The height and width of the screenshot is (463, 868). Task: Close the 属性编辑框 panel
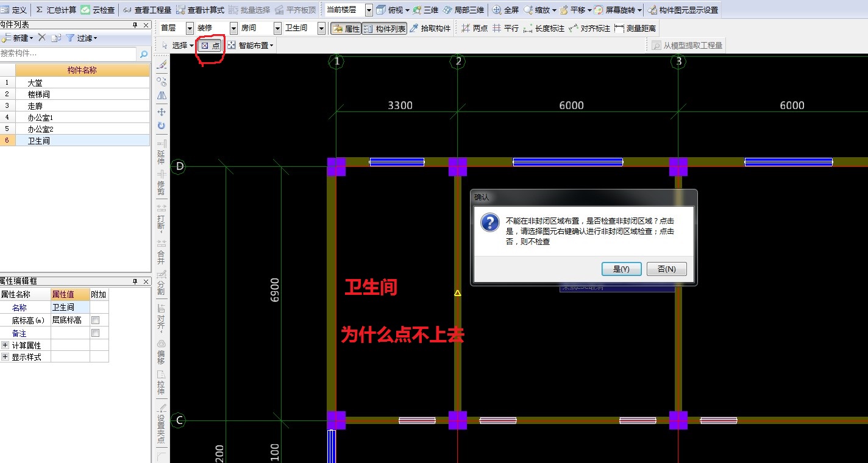(146, 281)
